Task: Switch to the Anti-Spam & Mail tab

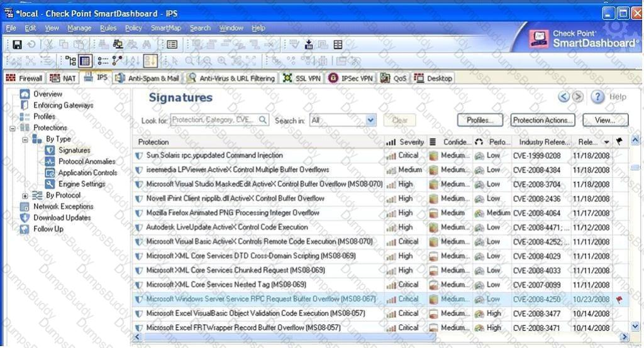Action: [x=147, y=78]
